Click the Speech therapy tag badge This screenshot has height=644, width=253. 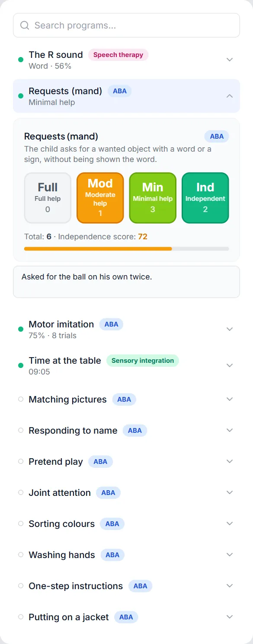pyautogui.click(x=118, y=55)
